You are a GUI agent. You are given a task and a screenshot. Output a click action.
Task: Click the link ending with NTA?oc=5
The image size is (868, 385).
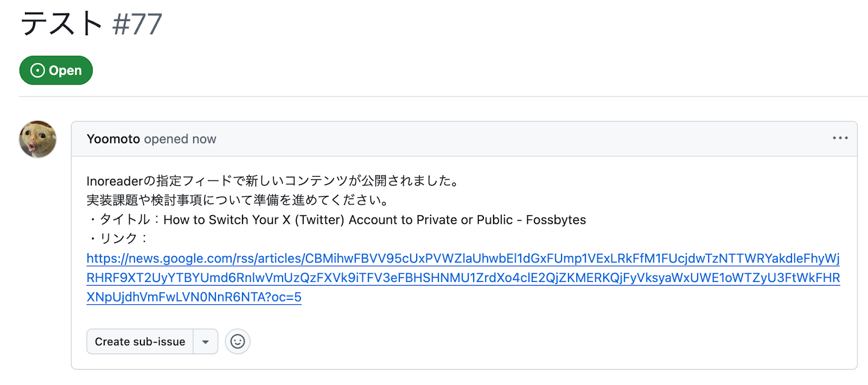[x=194, y=297]
